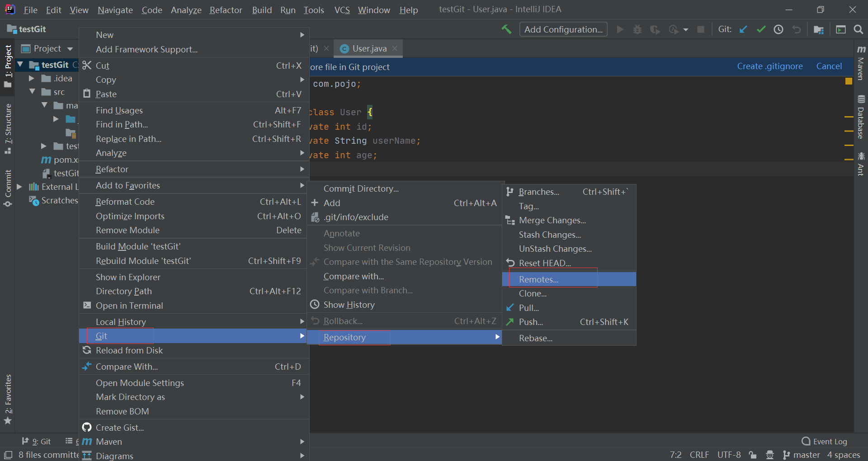The height and width of the screenshot is (461, 868).
Task: Open the Refactor menu in menu bar
Action: pos(226,9)
